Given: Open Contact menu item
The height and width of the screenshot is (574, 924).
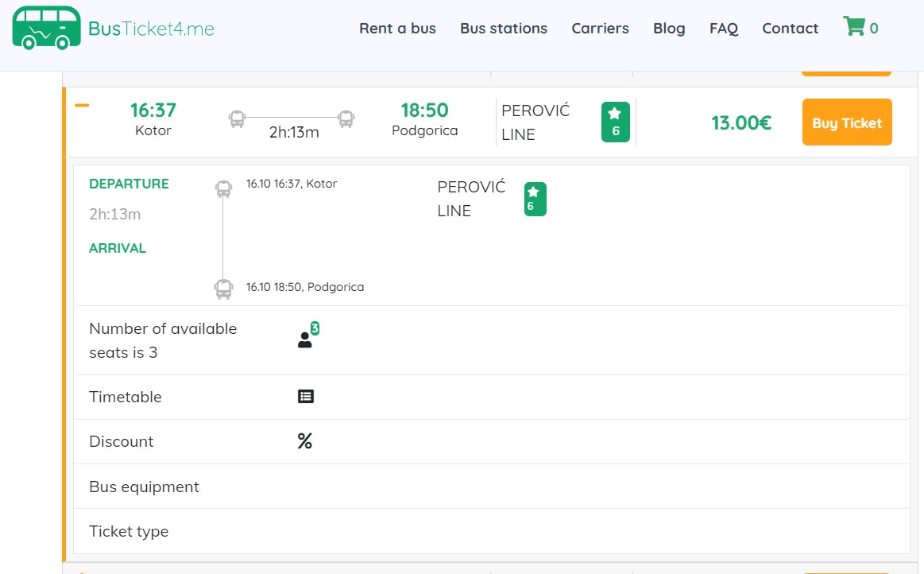Looking at the screenshot, I should click(x=791, y=29).
